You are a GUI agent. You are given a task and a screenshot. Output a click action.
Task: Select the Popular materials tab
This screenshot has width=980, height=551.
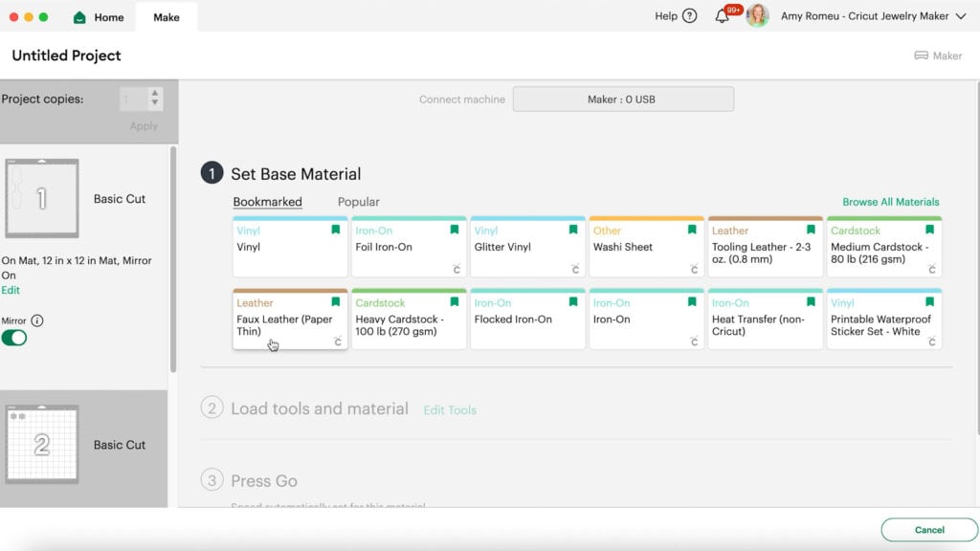[359, 202]
